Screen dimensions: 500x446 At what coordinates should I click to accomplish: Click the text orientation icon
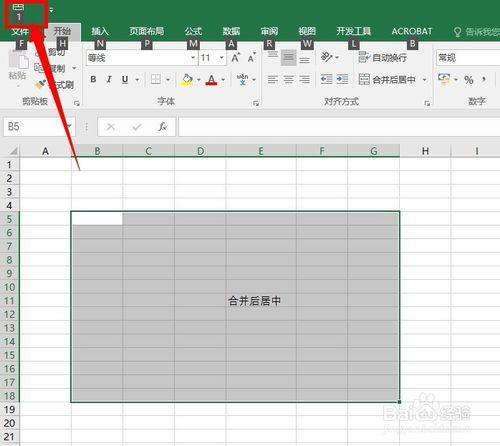pos(327,57)
